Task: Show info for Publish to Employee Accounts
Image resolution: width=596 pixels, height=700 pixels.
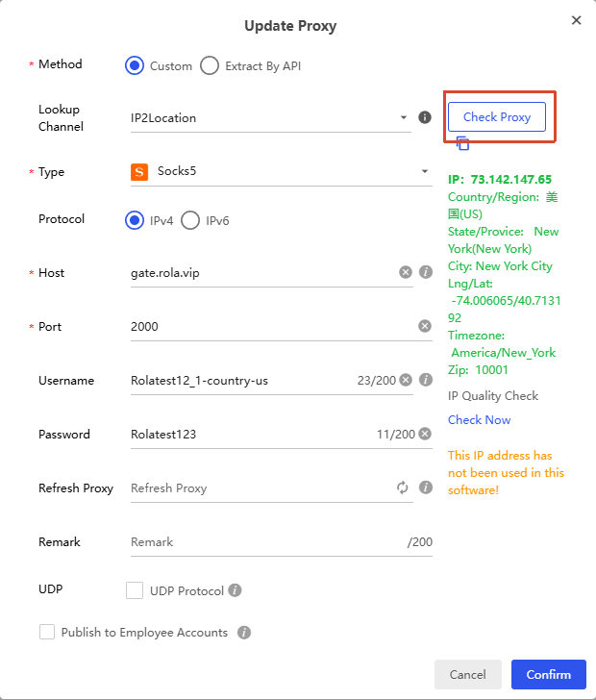Action: click(x=244, y=632)
